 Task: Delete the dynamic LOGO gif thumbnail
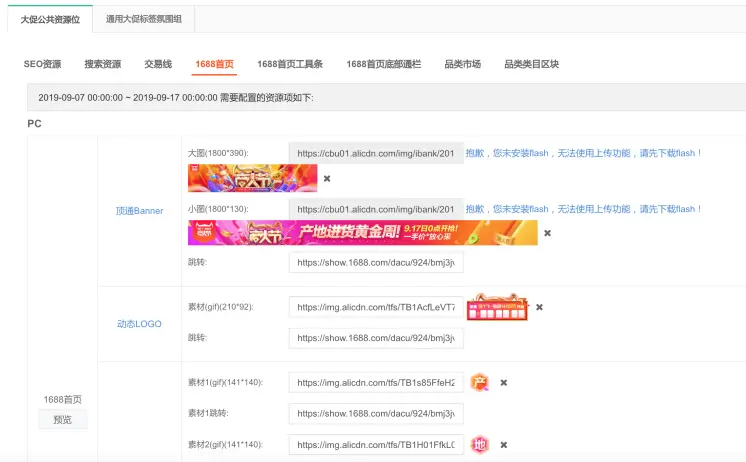tap(540, 307)
